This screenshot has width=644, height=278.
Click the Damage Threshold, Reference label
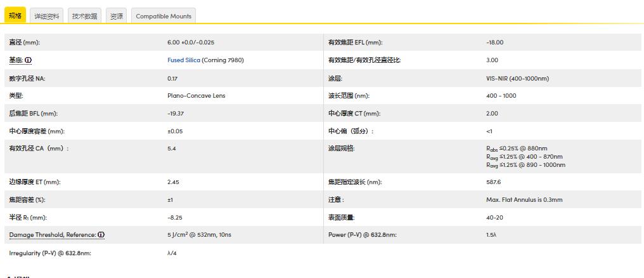53,235
